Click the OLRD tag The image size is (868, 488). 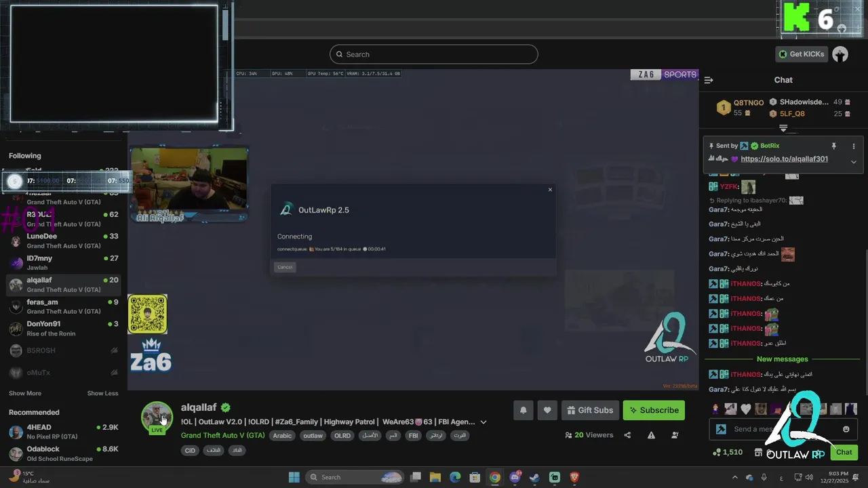point(342,436)
